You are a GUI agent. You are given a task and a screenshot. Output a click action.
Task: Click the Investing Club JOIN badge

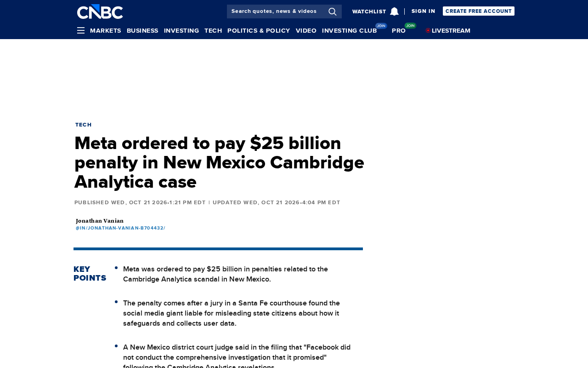click(x=381, y=26)
